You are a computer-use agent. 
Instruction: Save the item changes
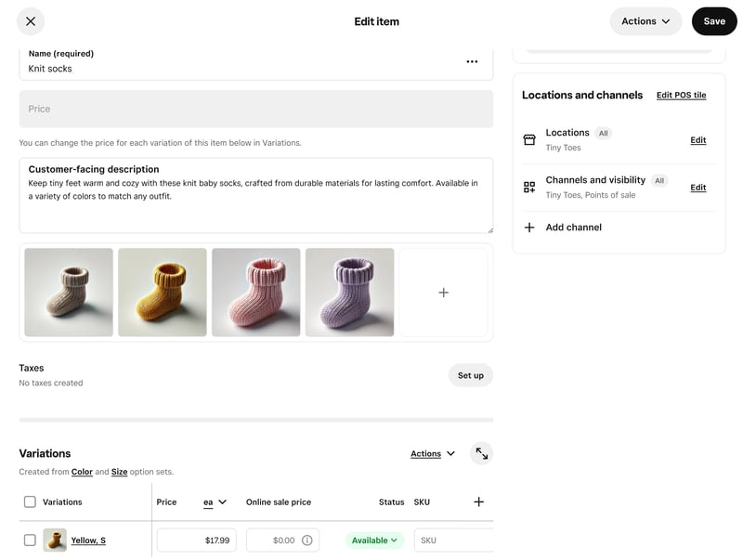pos(713,21)
